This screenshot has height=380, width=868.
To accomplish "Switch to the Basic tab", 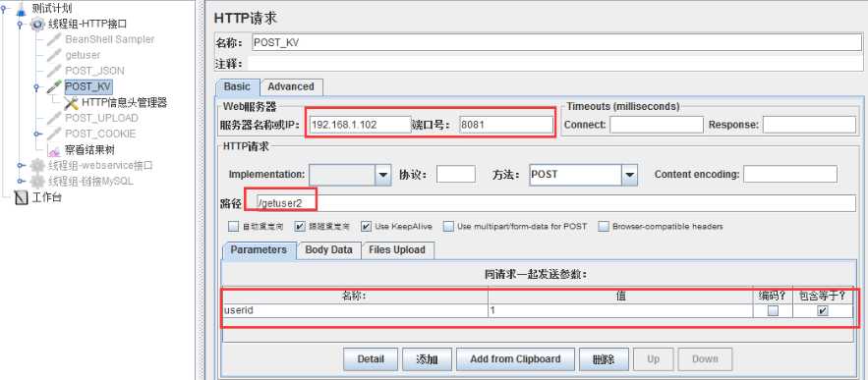I will pos(237,86).
